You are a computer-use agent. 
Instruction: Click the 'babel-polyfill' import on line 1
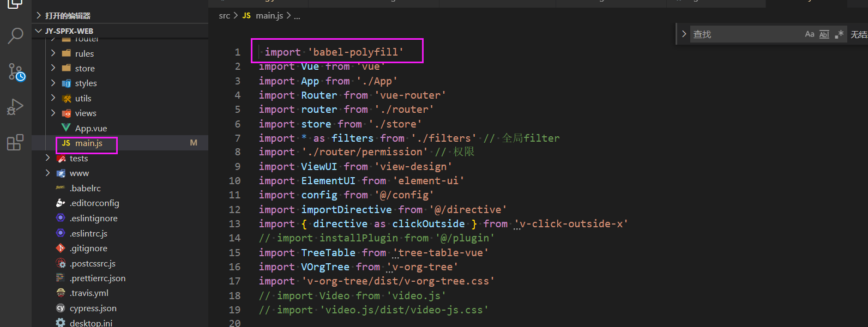pyautogui.click(x=355, y=52)
